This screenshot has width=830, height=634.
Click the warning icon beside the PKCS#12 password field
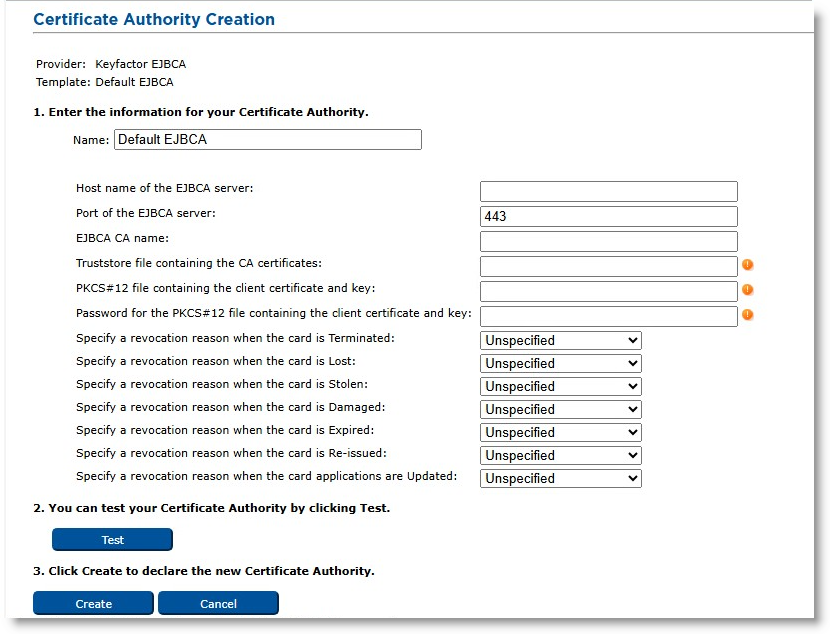[x=747, y=314]
